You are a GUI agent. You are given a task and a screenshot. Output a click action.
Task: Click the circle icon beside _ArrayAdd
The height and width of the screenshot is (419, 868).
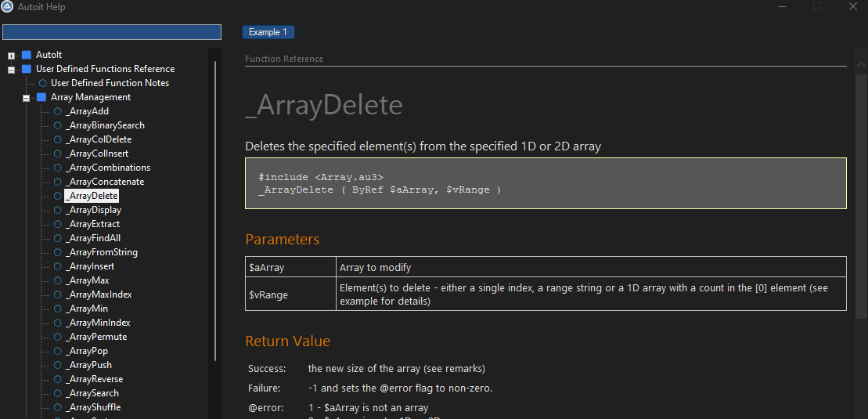tap(58, 111)
